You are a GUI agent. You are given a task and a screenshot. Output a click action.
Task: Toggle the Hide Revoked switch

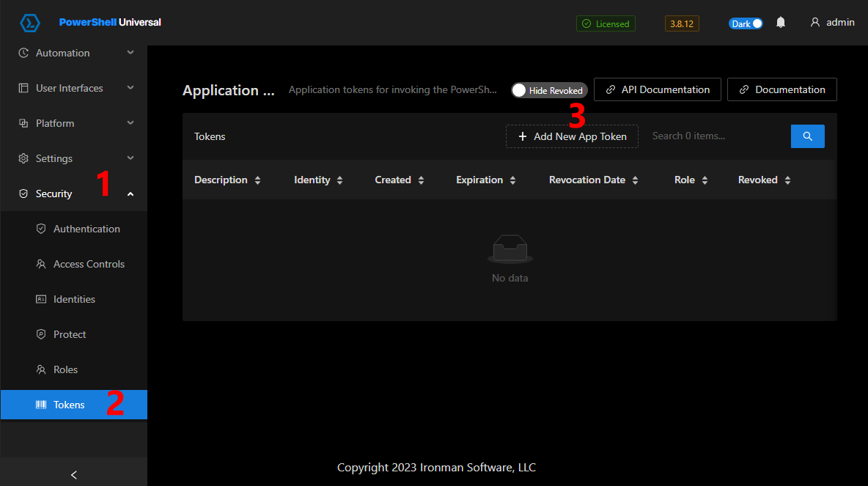pyautogui.click(x=549, y=90)
